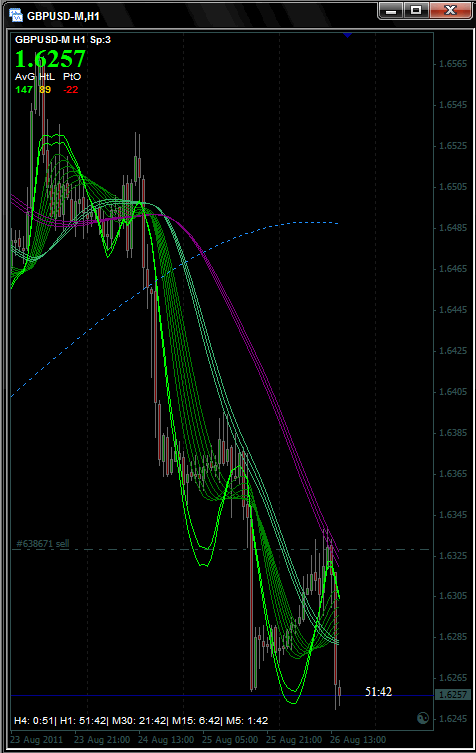
Task: Click the window title GBPUSD-M,H1
Action: click(x=63, y=16)
